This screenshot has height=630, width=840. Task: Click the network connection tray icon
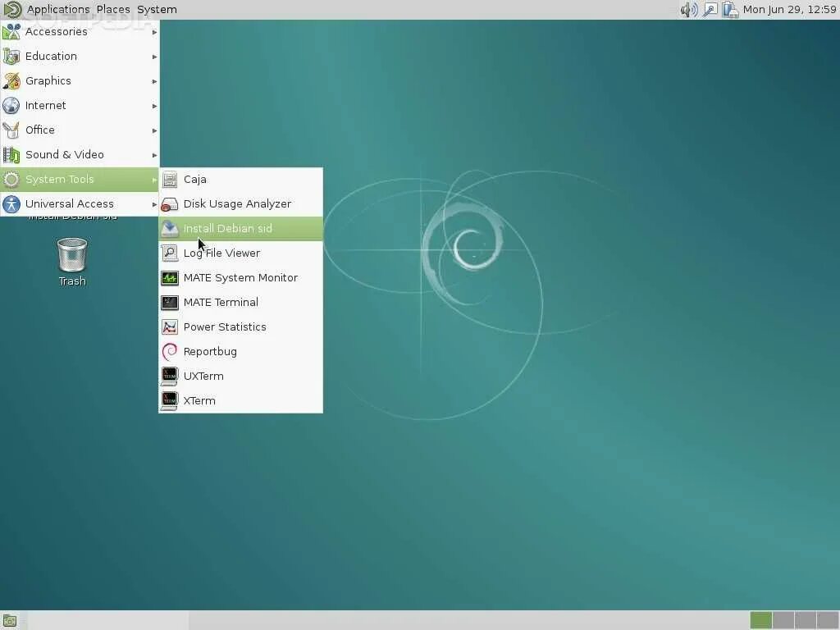[729, 10]
